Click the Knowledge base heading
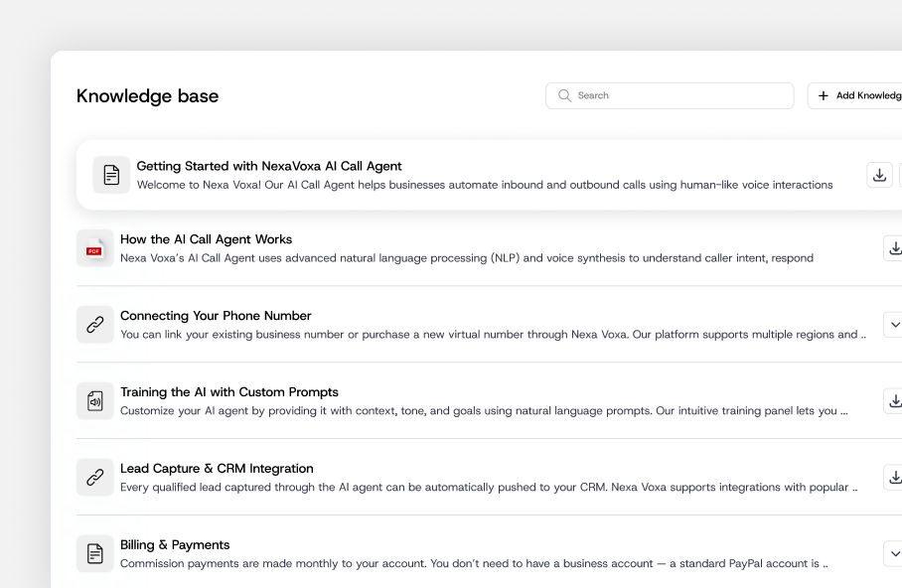 147,96
